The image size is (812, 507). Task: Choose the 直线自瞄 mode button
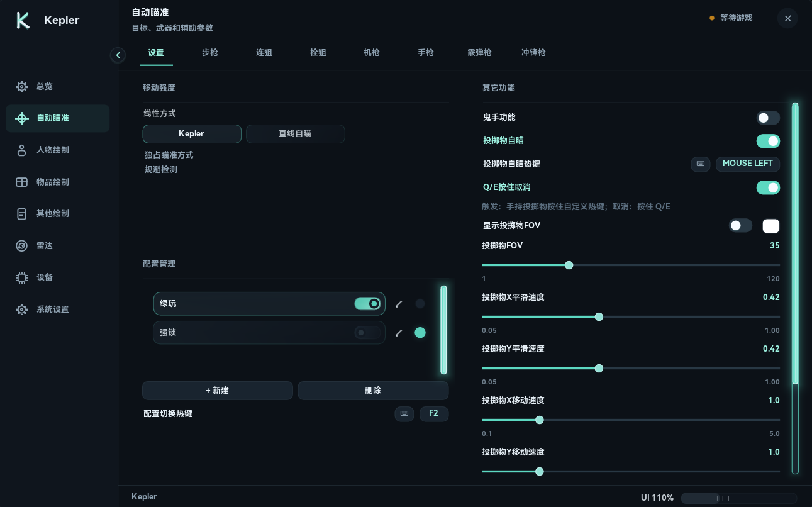pos(296,134)
